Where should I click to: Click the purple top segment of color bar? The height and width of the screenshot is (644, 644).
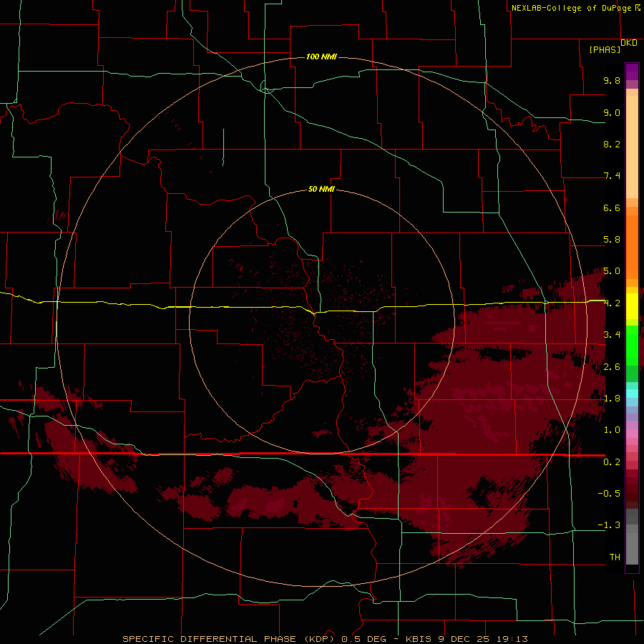(x=632, y=72)
